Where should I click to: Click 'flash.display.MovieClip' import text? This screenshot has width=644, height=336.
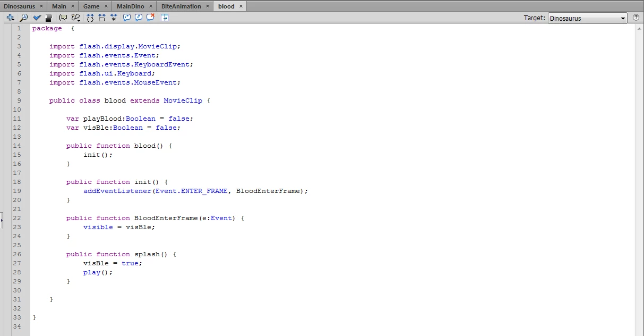(128, 46)
